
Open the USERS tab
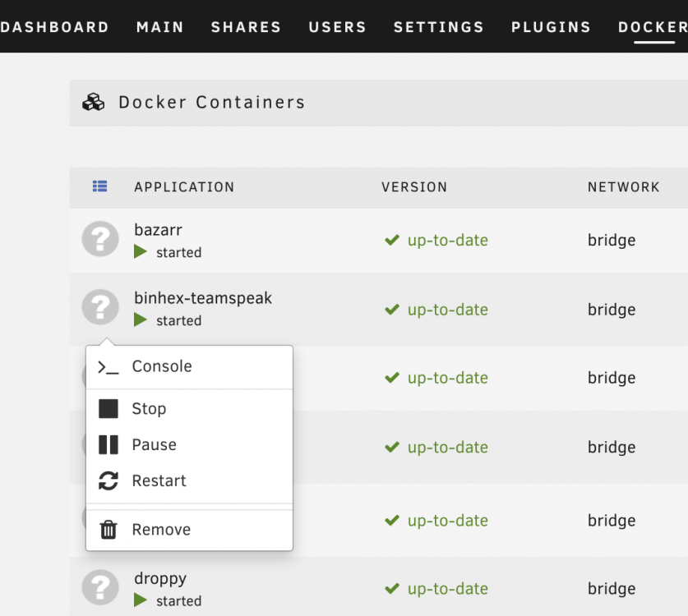(x=337, y=27)
